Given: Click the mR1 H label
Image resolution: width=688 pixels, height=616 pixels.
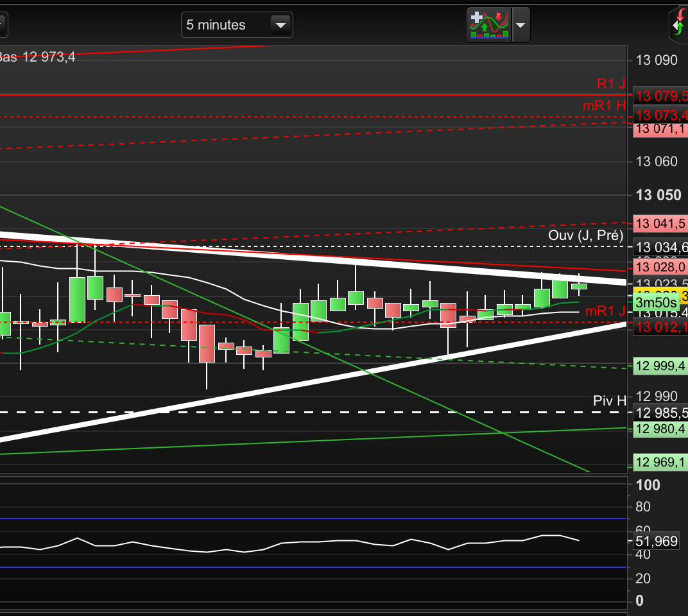Looking at the screenshot, I should (x=604, y=105).
